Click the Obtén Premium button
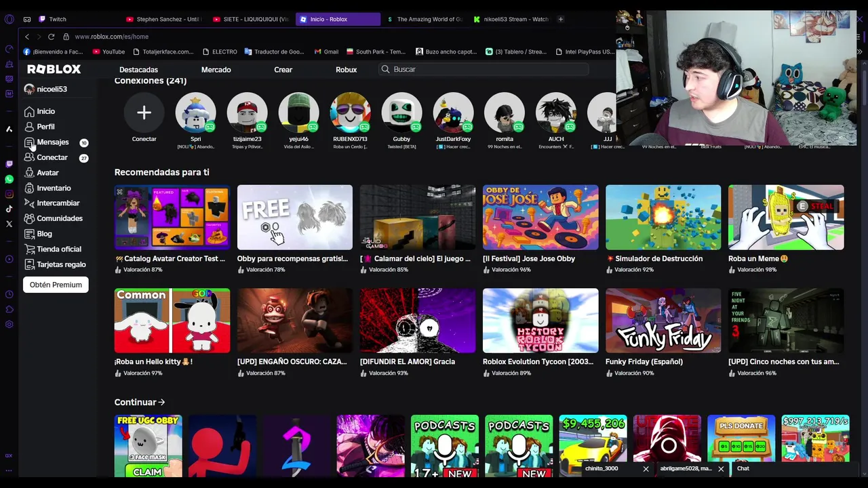 click(56, 285)
